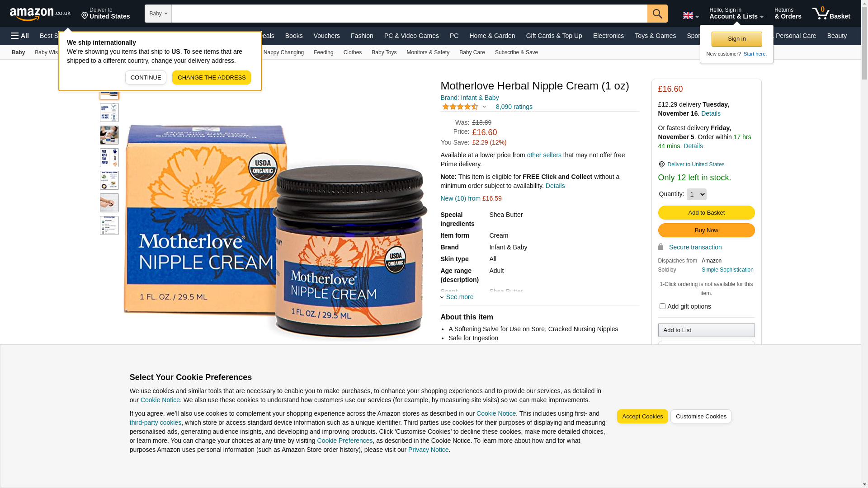Click the Deliver to United States location icon

coord(661,164)
